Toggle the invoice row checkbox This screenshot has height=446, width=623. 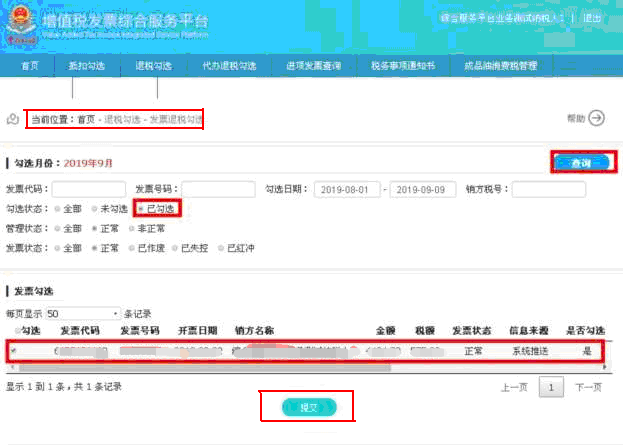tap(14, 351)
